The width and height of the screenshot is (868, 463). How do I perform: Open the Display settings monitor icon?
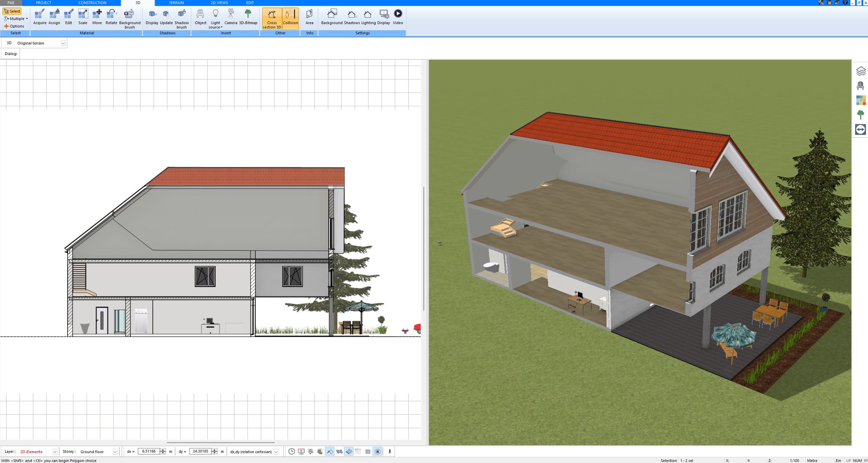click(384, 17)
